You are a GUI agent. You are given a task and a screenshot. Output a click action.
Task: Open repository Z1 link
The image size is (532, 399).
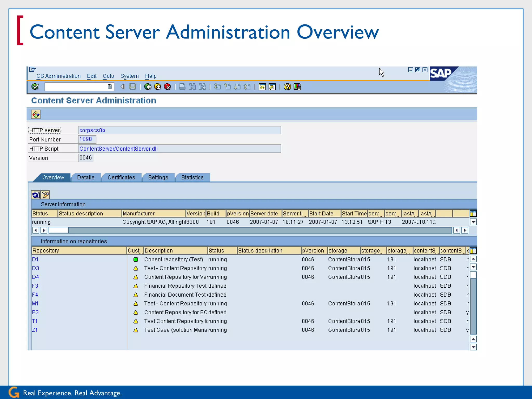35,330
